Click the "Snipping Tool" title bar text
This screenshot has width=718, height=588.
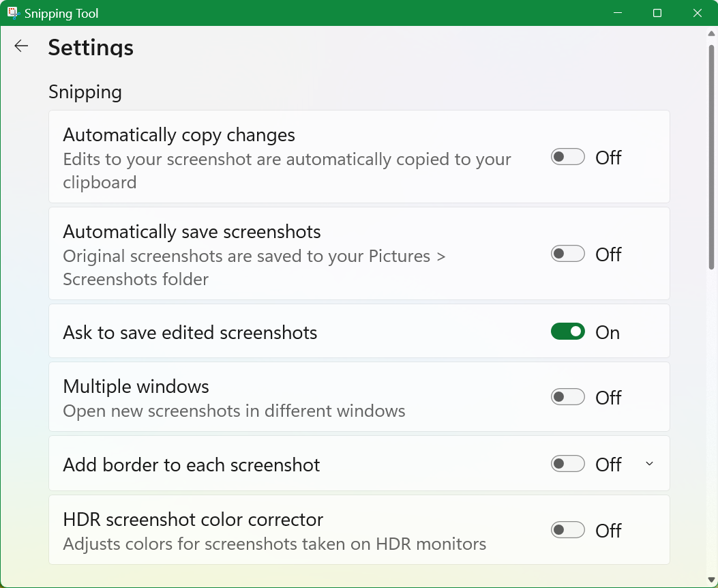point(61,14)
